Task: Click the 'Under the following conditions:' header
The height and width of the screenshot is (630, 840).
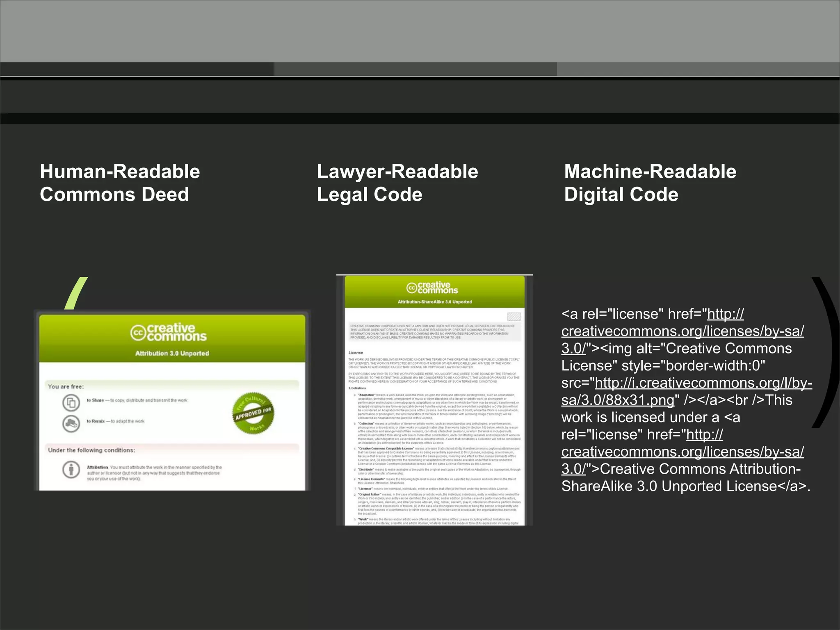Action: click(91, 450)
